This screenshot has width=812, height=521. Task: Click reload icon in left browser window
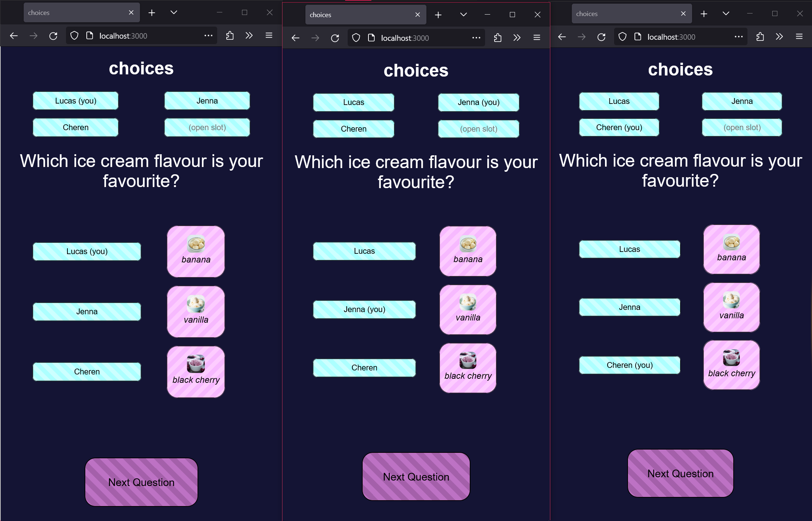click(x=53, y=36)
